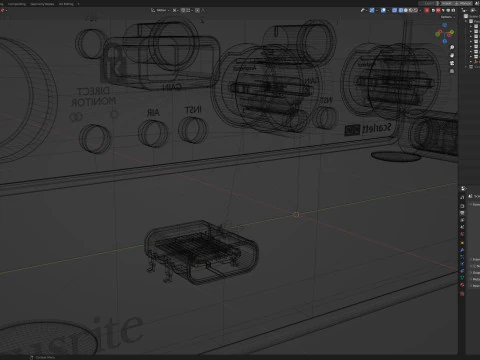Open the Object Constraints tab
The width and height of the screenshot is (480, 360).
[462, 270]
